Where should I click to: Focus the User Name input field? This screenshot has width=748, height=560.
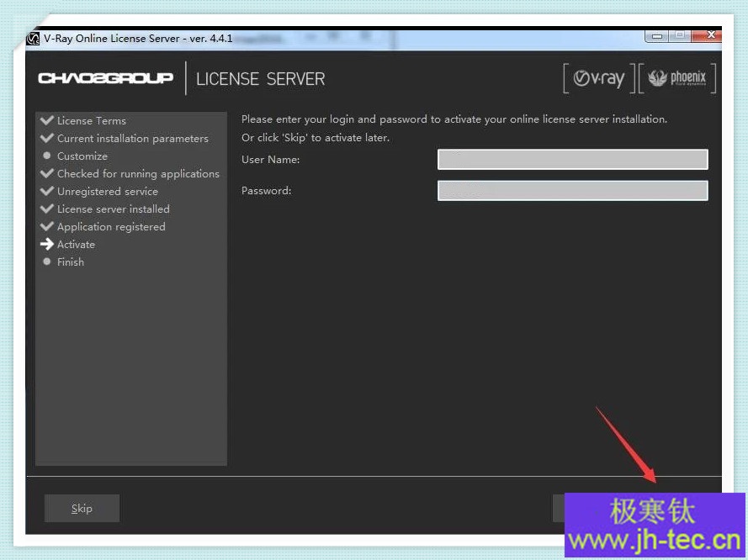[572, 159]
